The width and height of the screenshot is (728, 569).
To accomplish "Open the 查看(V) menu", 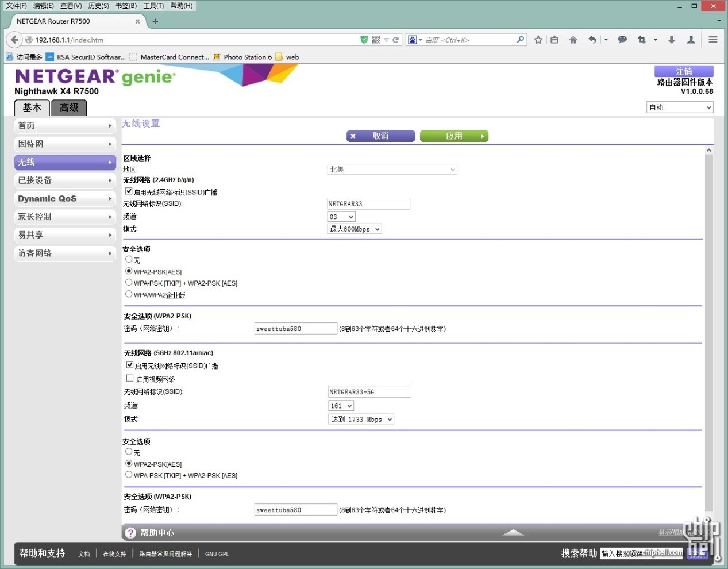I will 71,6.
